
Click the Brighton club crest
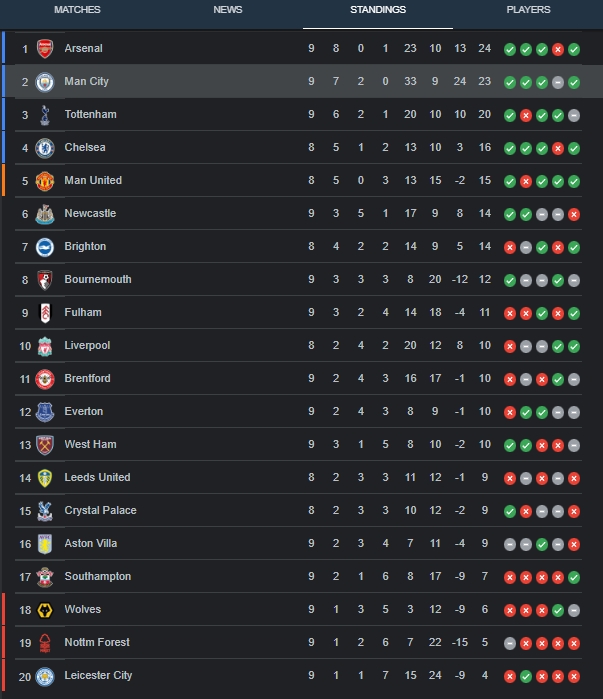45,247
